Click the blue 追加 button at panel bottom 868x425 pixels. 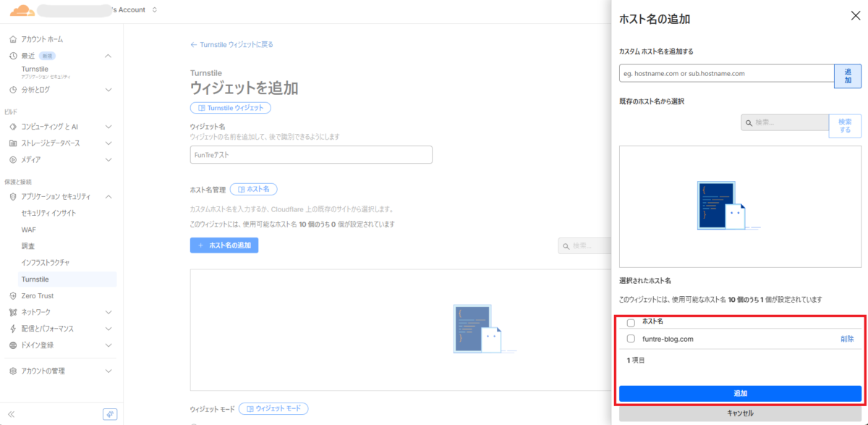click(x=740, y=393)
